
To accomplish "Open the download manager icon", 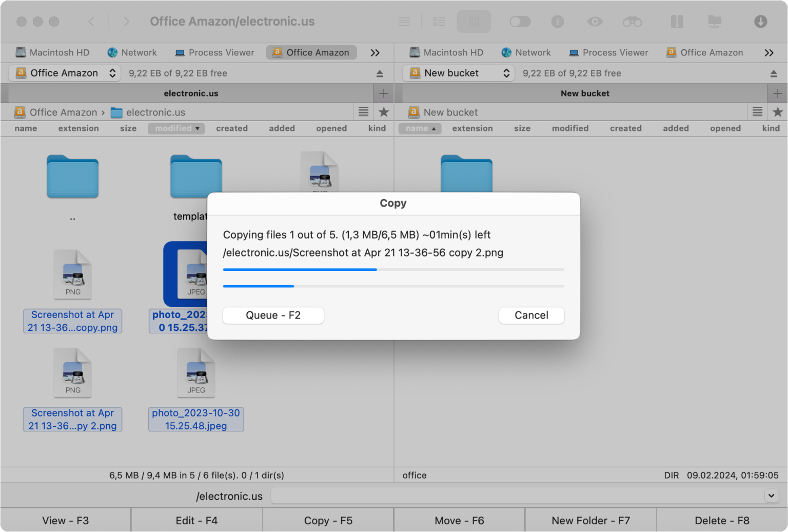I will 760,22.
